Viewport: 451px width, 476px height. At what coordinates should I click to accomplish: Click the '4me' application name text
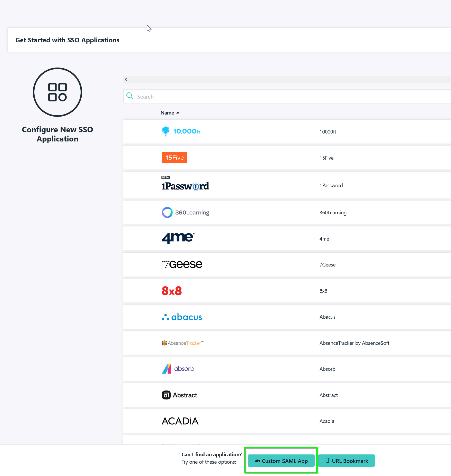coord(324,239)
